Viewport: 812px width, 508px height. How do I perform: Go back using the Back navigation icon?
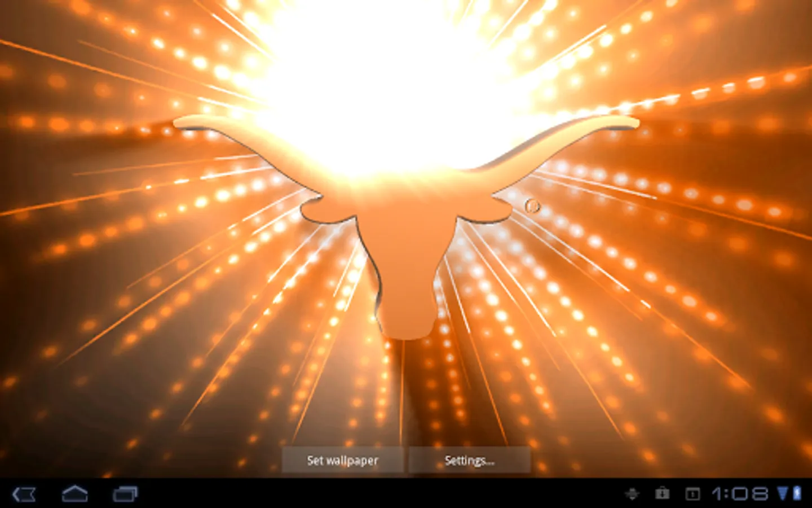24,494
